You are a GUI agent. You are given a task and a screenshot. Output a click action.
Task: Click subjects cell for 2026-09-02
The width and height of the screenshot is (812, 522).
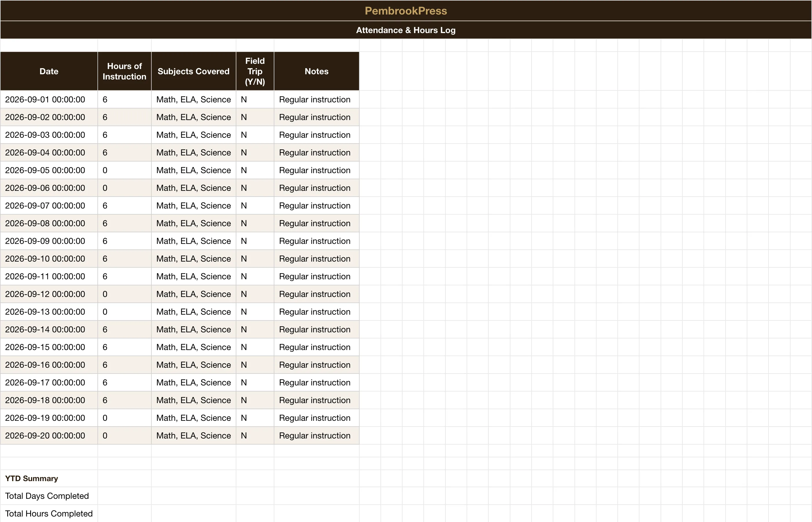click(x=193, y=117)
